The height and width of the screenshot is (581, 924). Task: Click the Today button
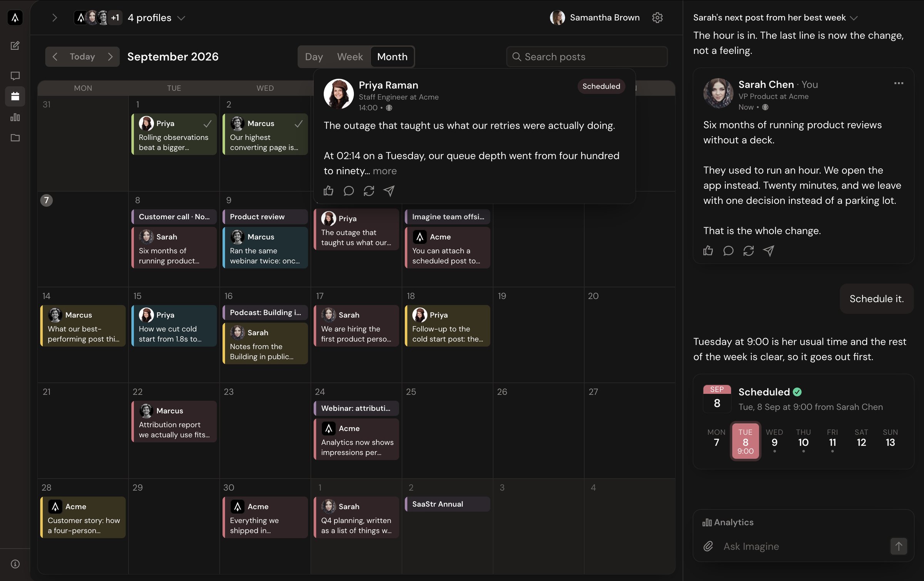82,57
